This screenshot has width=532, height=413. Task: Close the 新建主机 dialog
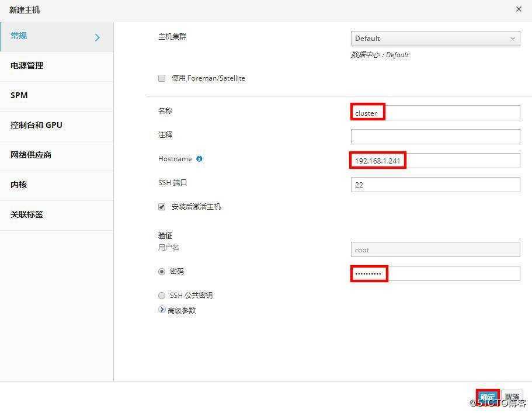point(519,9)
